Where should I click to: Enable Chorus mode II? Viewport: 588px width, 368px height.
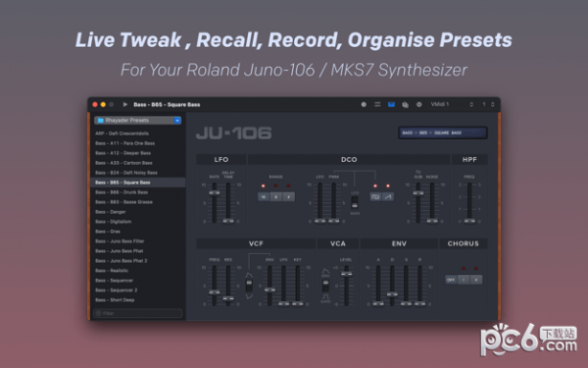click(x=476, y=280)
